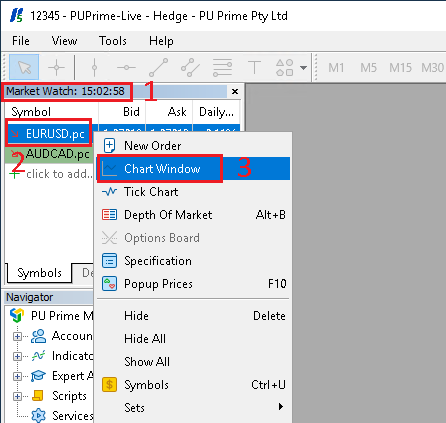Viewport: 446px width, 423px height.
Task: Select the equidistant channel tool
Action: click(x=190, y=67)
